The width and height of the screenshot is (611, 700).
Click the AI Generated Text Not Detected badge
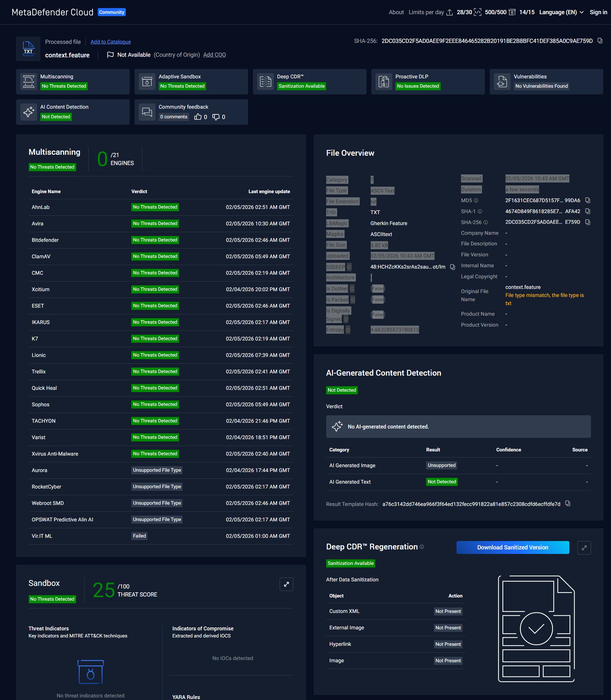[x=442, y=482]
